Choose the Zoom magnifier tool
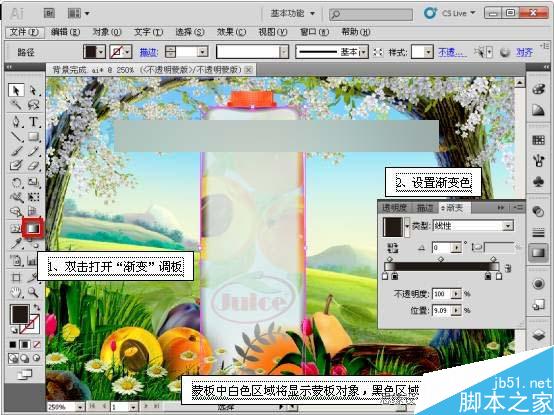Screen dimensions: 554x415 [34, 292]
